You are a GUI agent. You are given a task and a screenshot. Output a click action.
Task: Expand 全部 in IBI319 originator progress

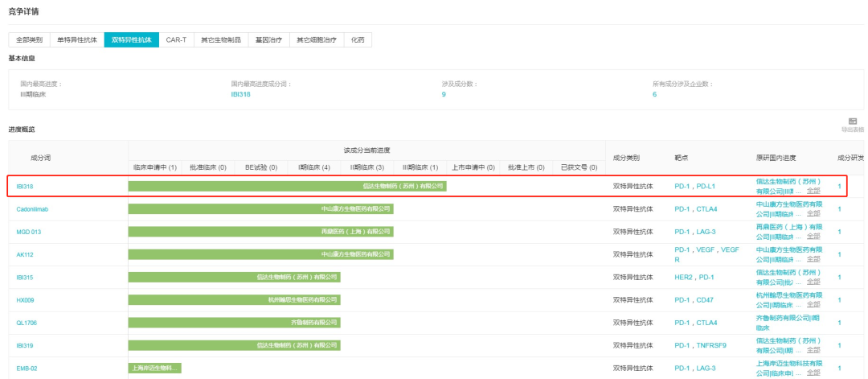click(x=813, y=350)
